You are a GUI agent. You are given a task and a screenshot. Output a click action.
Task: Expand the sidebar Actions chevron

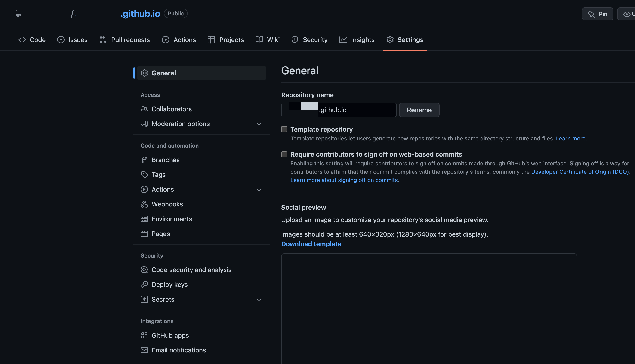pyautogui.click(x=259, y=190)
